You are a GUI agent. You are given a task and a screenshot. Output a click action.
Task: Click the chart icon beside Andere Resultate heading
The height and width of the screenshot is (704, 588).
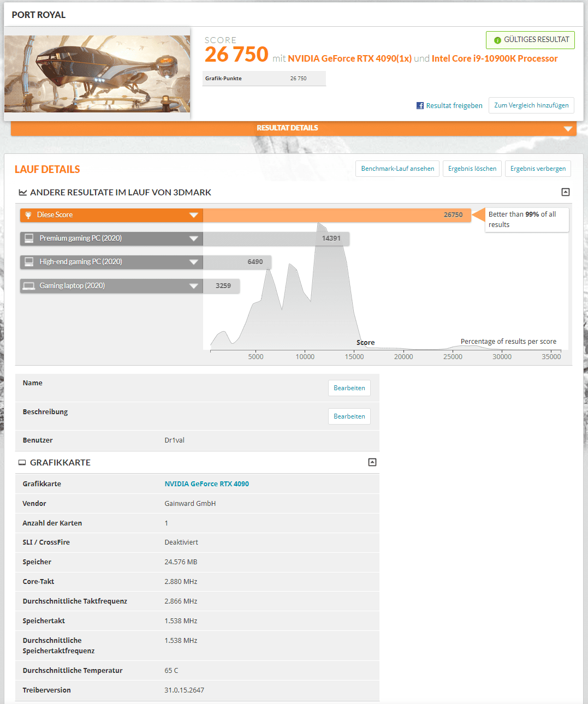pos(23,193)
